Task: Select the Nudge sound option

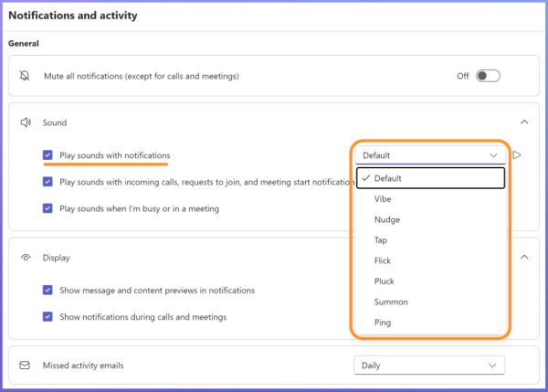Action: pos(430,219)
